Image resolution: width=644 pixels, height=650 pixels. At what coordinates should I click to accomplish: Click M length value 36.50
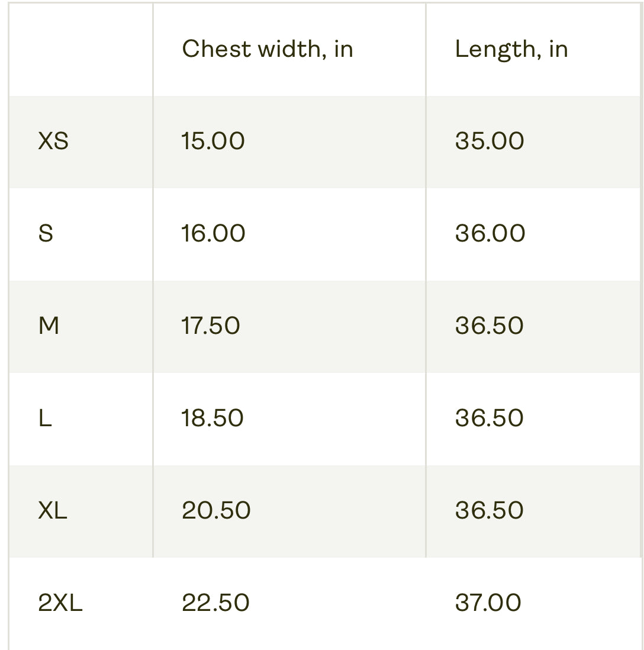pos(490,326)
